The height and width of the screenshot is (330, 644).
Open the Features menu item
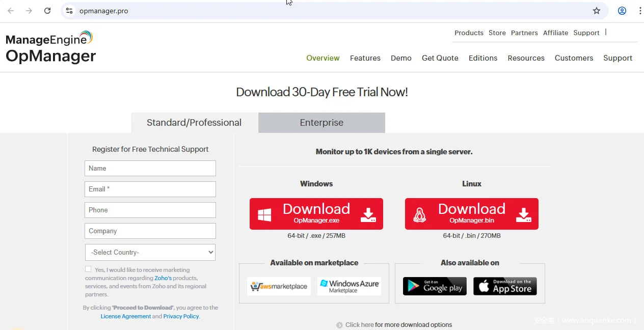point(365,58)
